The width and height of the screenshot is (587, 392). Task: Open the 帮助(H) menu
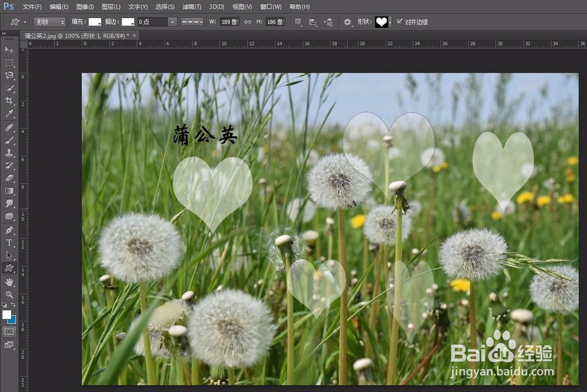click(299, 6)
